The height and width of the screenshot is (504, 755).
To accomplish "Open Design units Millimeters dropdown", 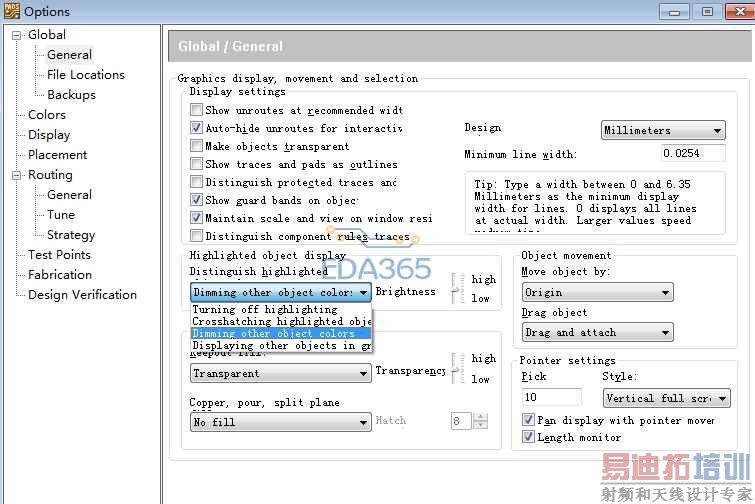I will coord(663,130).
